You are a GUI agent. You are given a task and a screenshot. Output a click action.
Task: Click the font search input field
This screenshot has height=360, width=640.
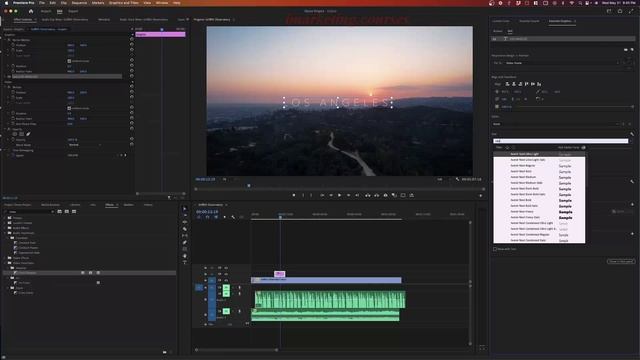coord(561,141)
